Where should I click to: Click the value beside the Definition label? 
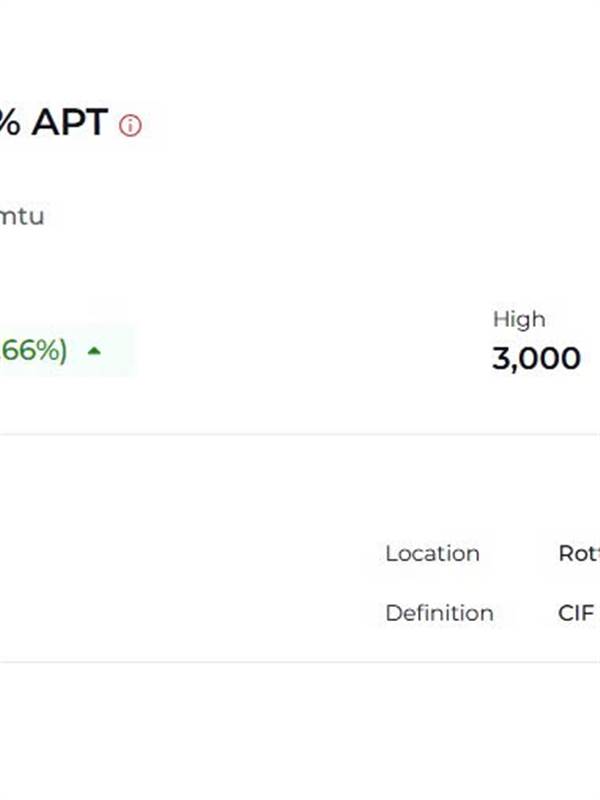[576, 613]
